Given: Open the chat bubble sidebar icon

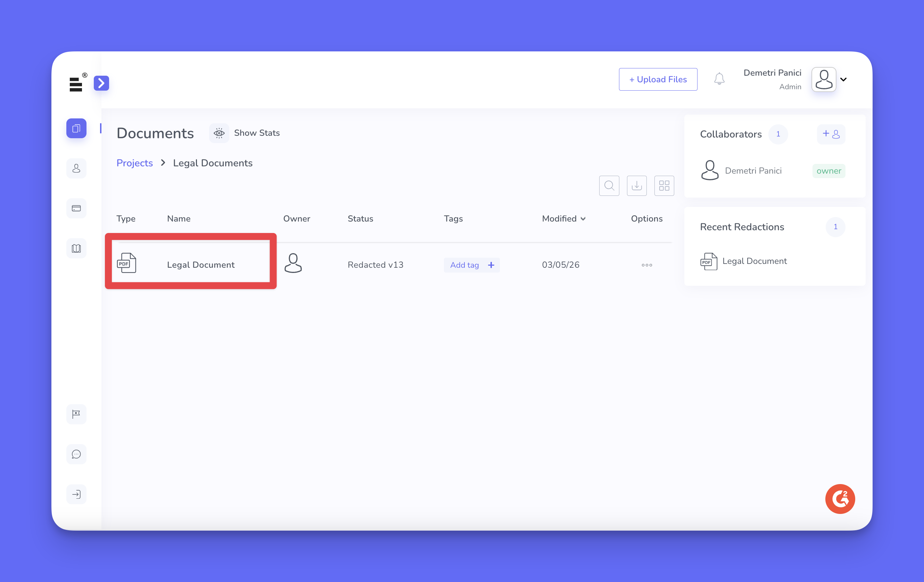Looking at the screenshot, I should (x=76, y=454).
